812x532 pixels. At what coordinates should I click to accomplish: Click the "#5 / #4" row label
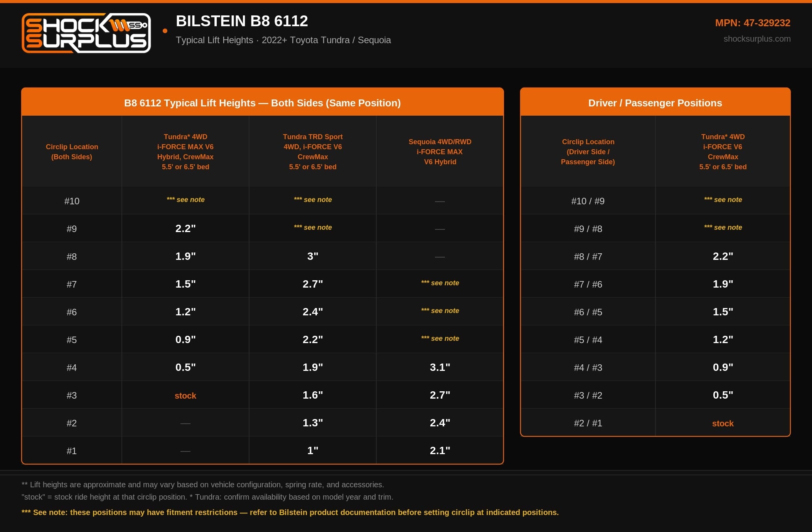588,340
